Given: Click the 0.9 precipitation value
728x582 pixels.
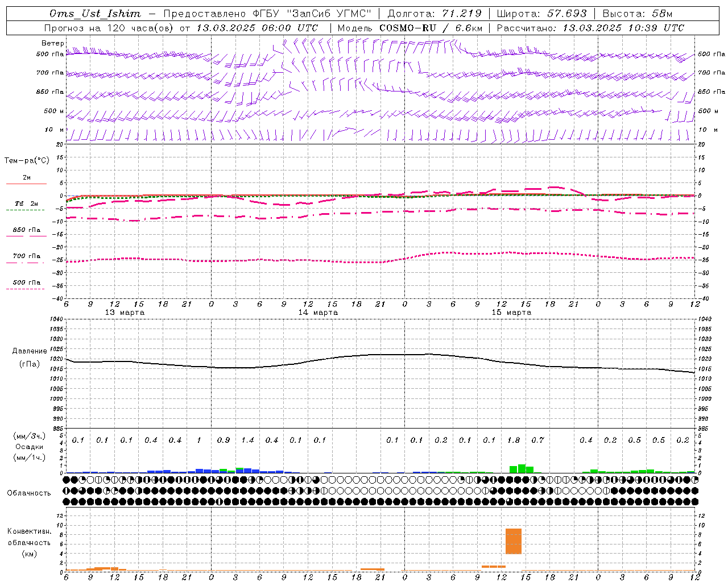Looking at the screenshot, I should 224,440.
